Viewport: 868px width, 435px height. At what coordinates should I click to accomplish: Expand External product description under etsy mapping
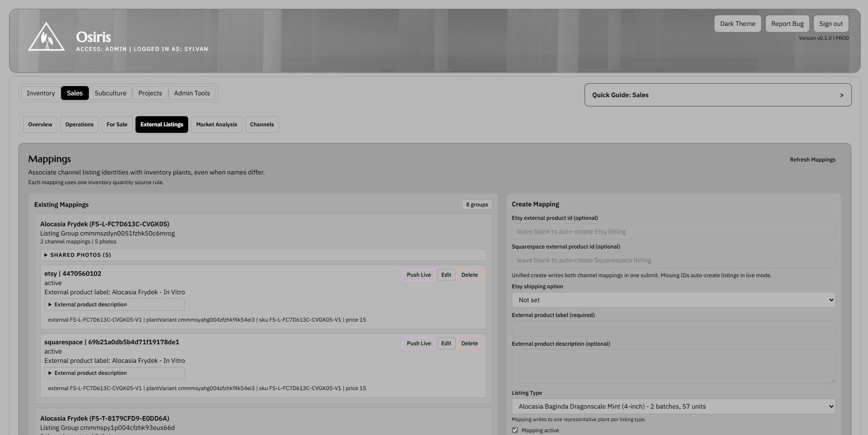pos(91,304)
